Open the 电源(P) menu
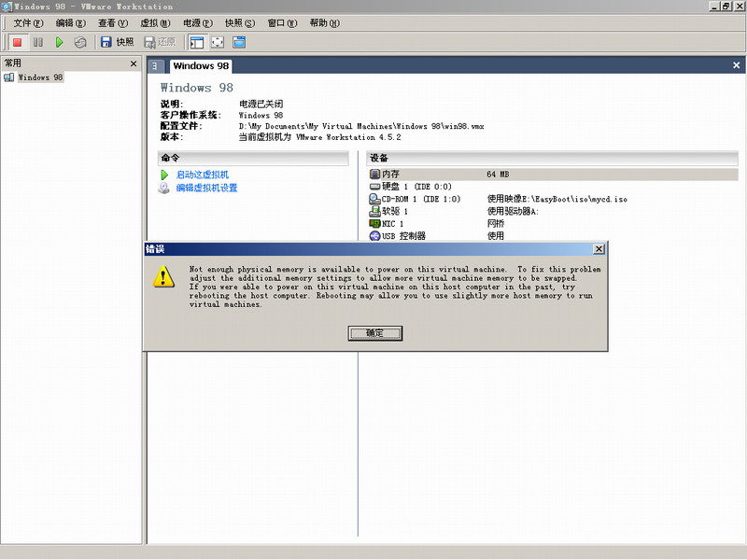The image size is (747, 560). [x=198, y=23]
